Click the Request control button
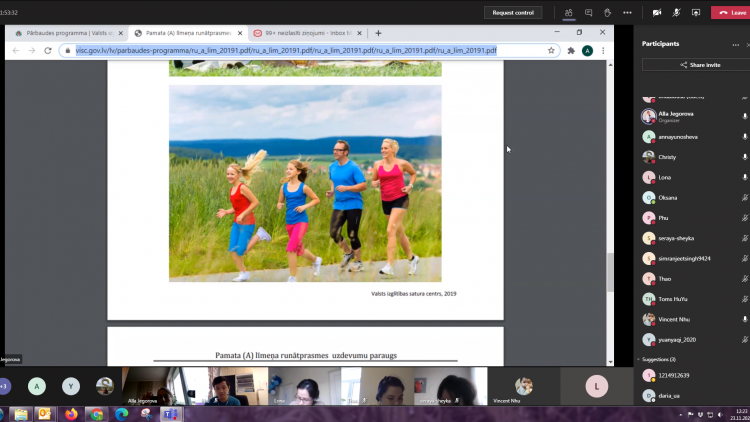 click(514, 12)
